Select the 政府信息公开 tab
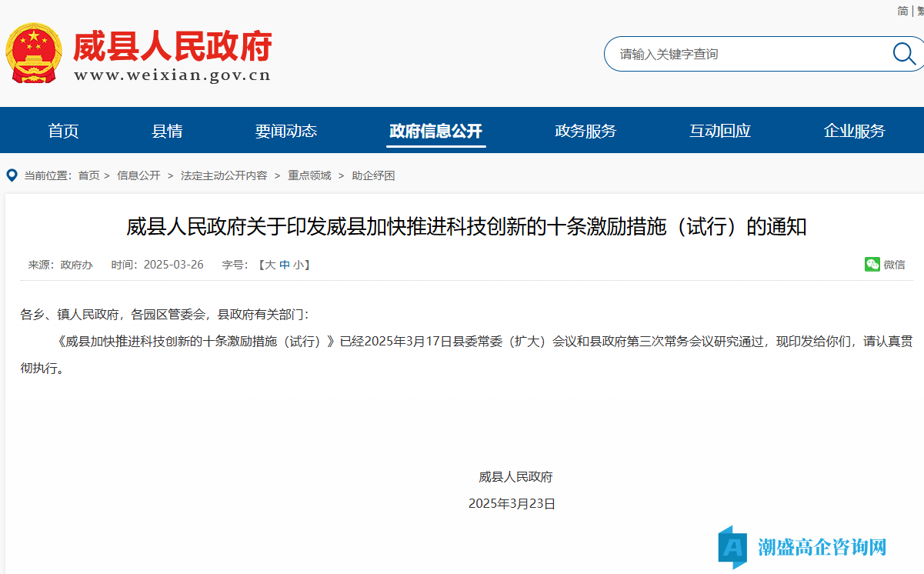 (x=435, y=131)
